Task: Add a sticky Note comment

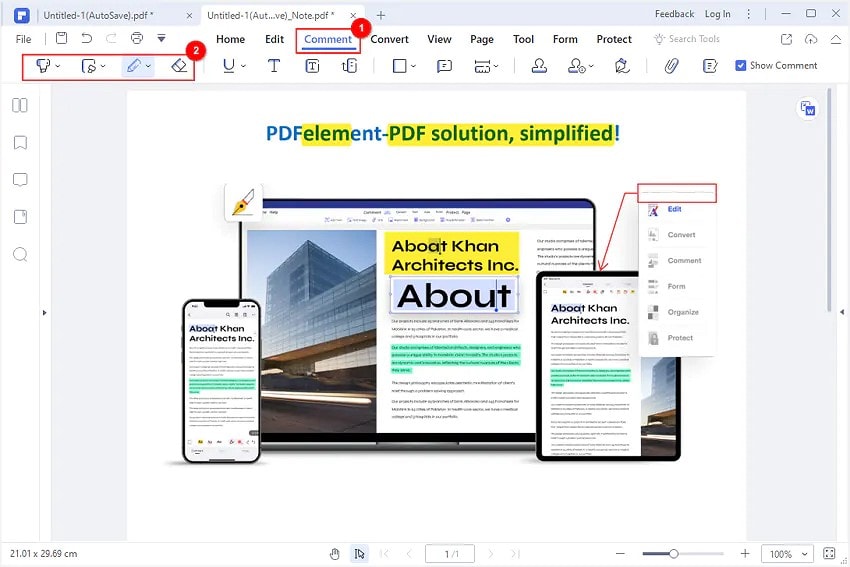Action: pyautogui.click(x=444, y=66)
